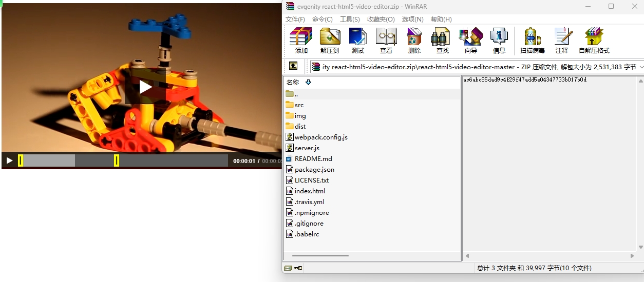Open the 帮助(H) menu
The height and width of the screenshot is (282, 644).
[441, 19]
